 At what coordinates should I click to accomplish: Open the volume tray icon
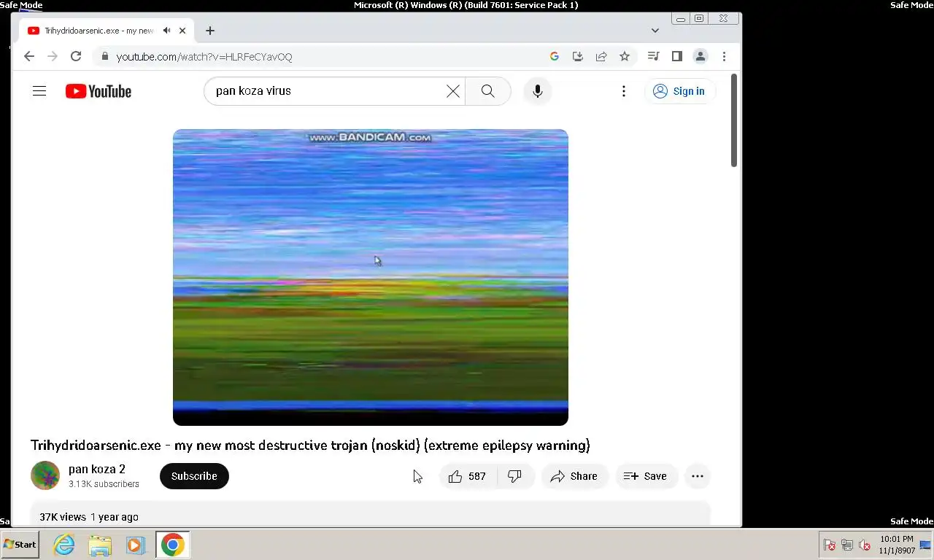click(865, 545)
